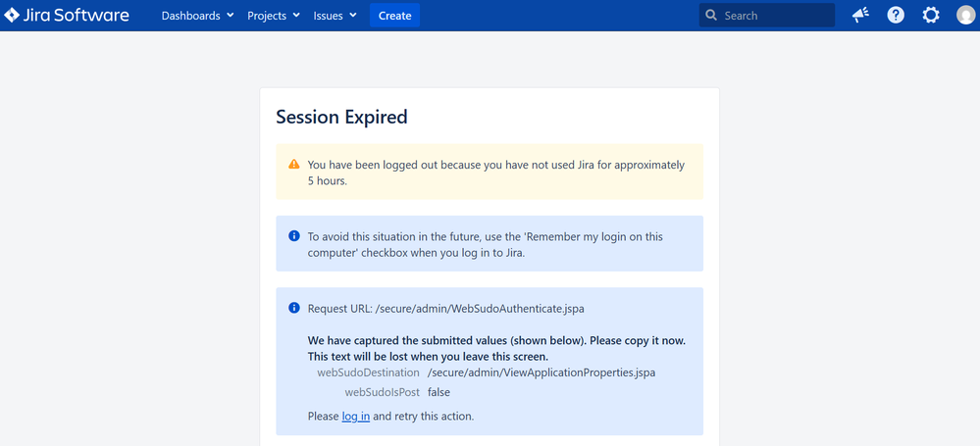Click the Create button

coord(394,16)
